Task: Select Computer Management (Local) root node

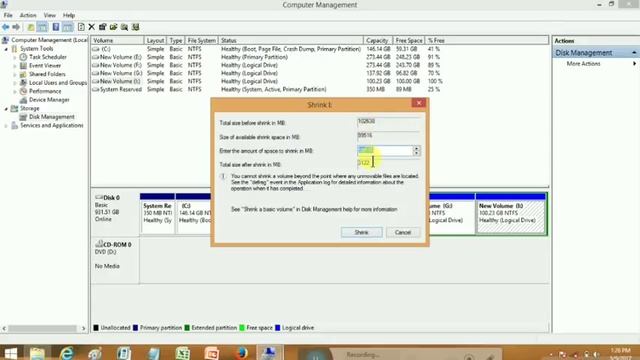Action: coord(49,40)
